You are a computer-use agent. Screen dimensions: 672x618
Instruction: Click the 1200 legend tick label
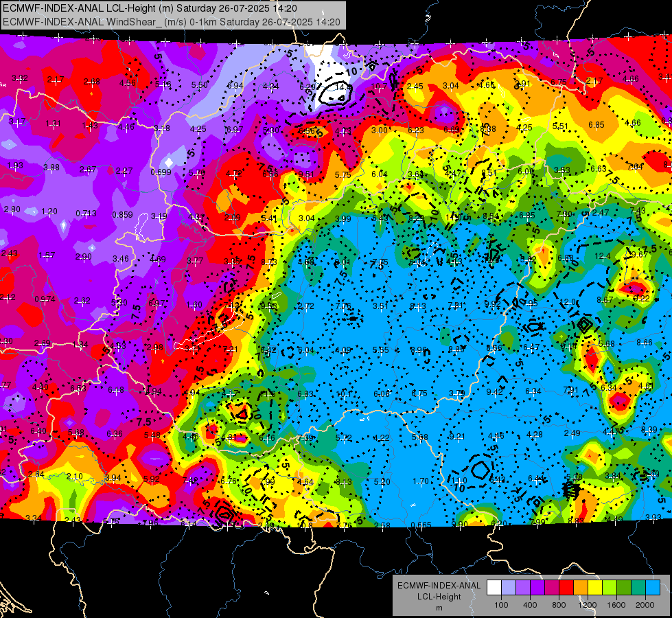pos(588,605)
